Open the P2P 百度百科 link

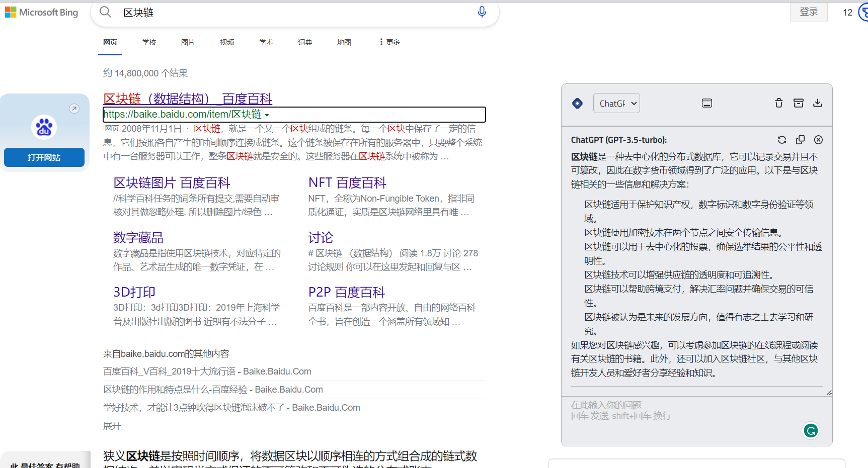pyautogui.click(x=347, y=292)
